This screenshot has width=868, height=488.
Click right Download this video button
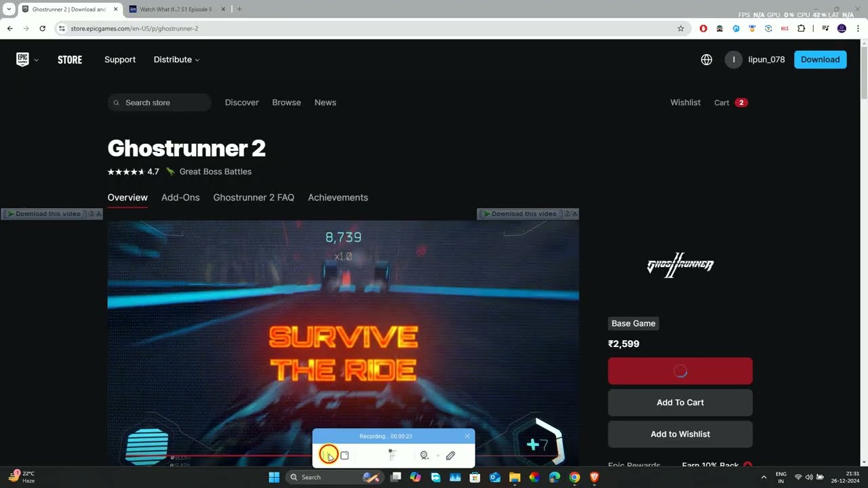point(520,213)
